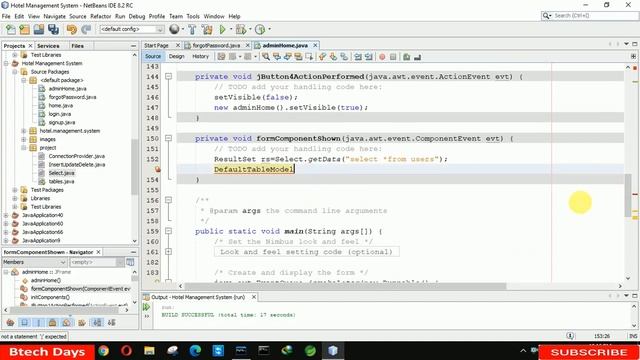Click the Build Project hammer icon
Screen dimensions: 640x360
tap(192, 29)
